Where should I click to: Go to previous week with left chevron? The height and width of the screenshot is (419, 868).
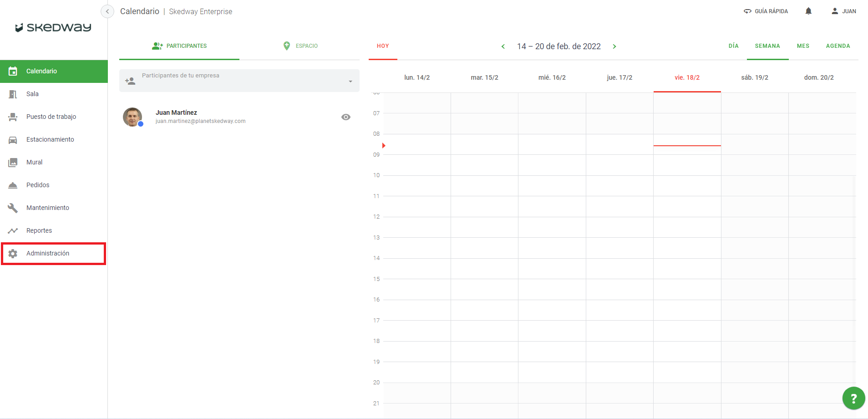(503, 46)
